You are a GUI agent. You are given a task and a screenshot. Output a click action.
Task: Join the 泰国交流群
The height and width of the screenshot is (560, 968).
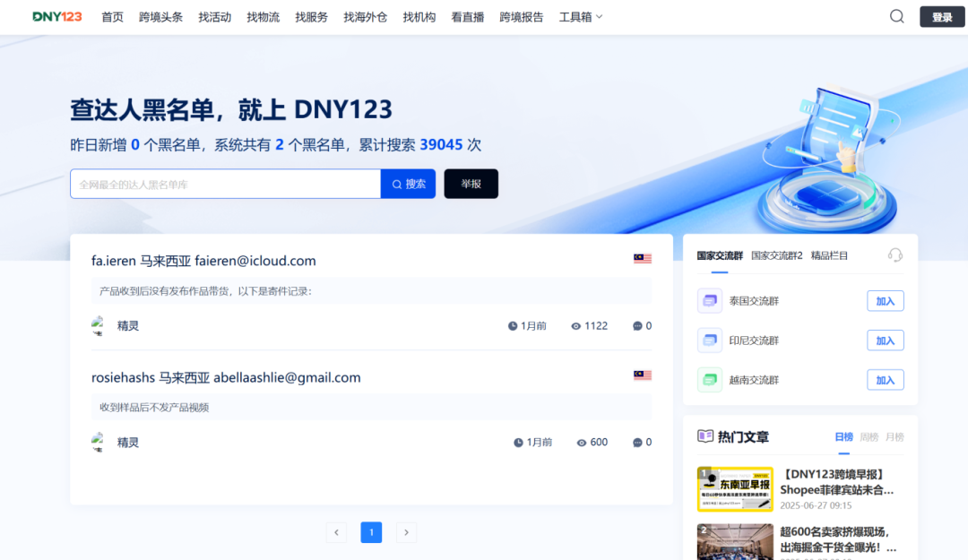tap(886, 301)
